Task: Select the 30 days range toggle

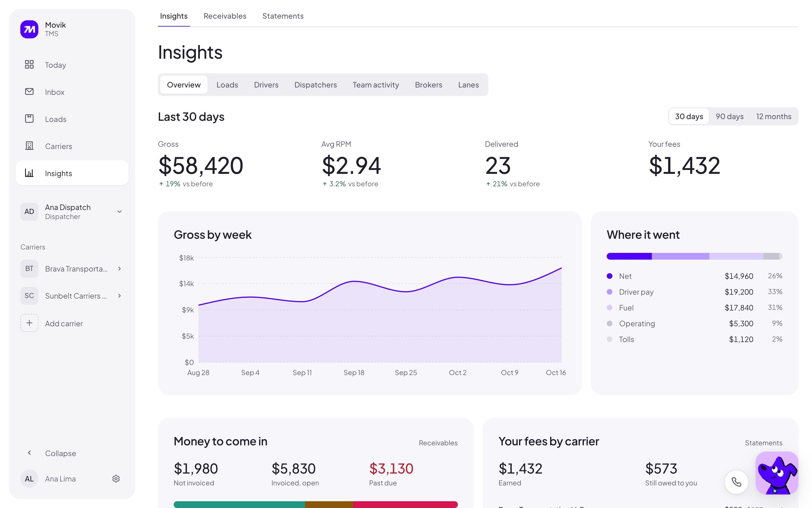Action: 689,116
